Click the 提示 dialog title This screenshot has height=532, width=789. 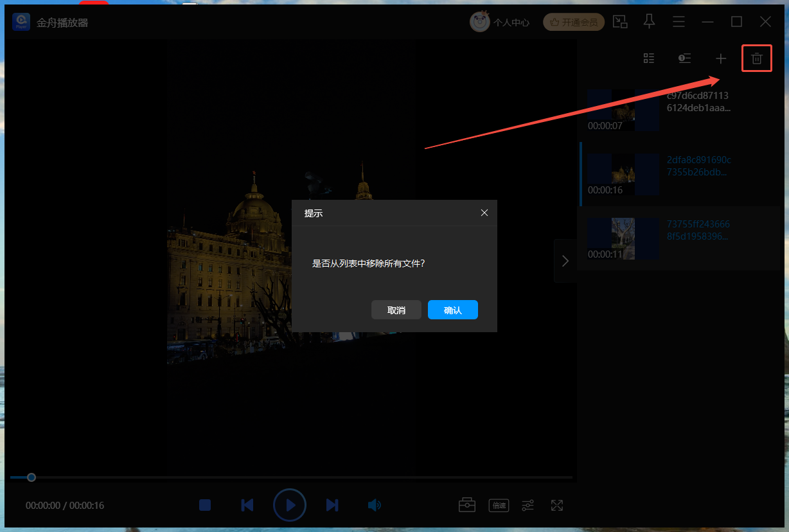coord(314,213)
